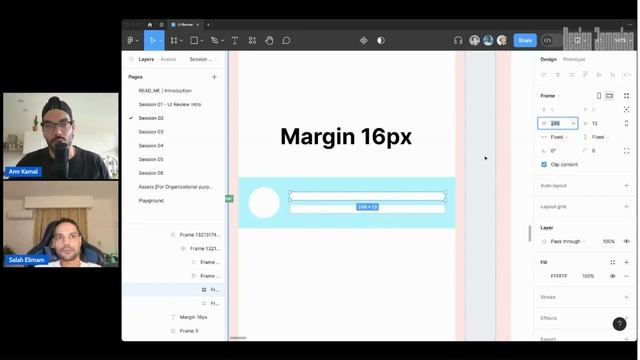Select the Pen tool
Viewport: 640px width, 360px height.
point(215,40)
